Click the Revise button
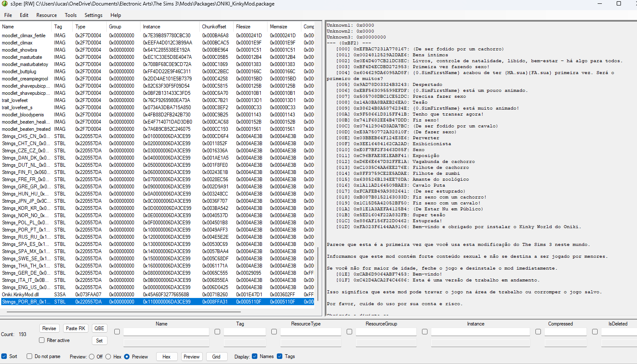 49,328
